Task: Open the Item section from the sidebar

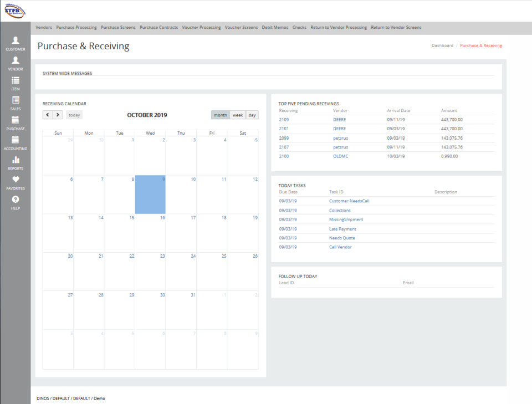Action: [15, 83]
